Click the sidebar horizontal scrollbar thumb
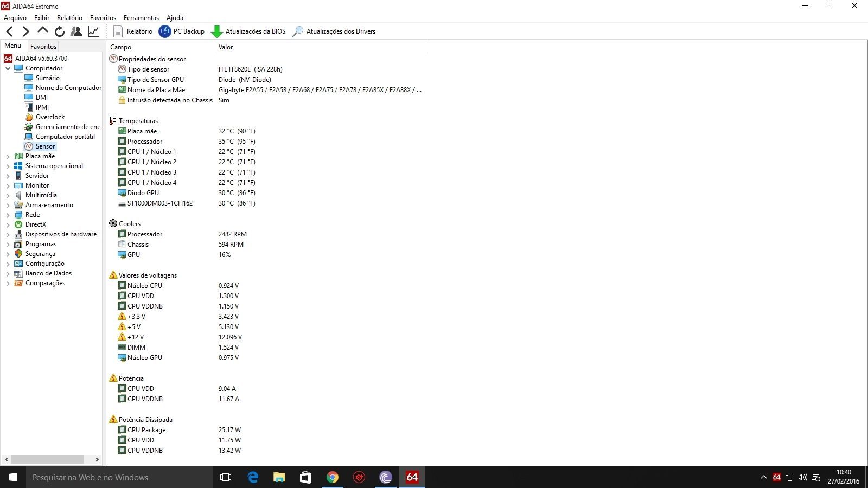 pos(48,459)
